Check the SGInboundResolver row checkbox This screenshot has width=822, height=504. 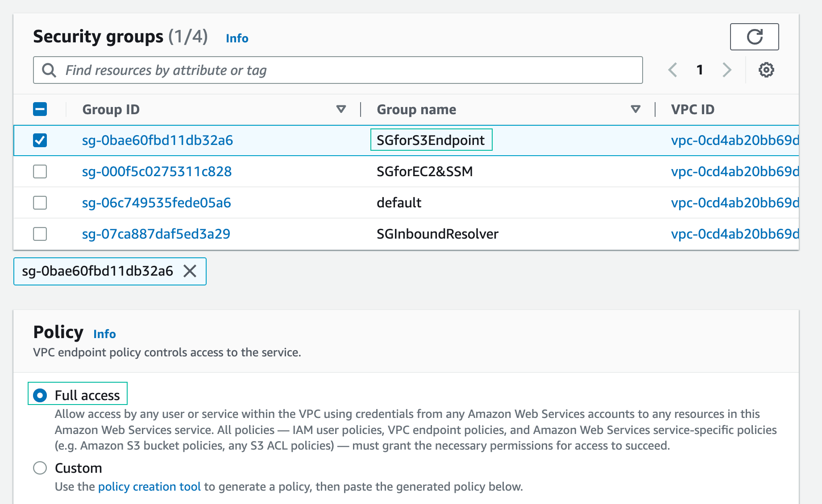[x=40, y=234]
